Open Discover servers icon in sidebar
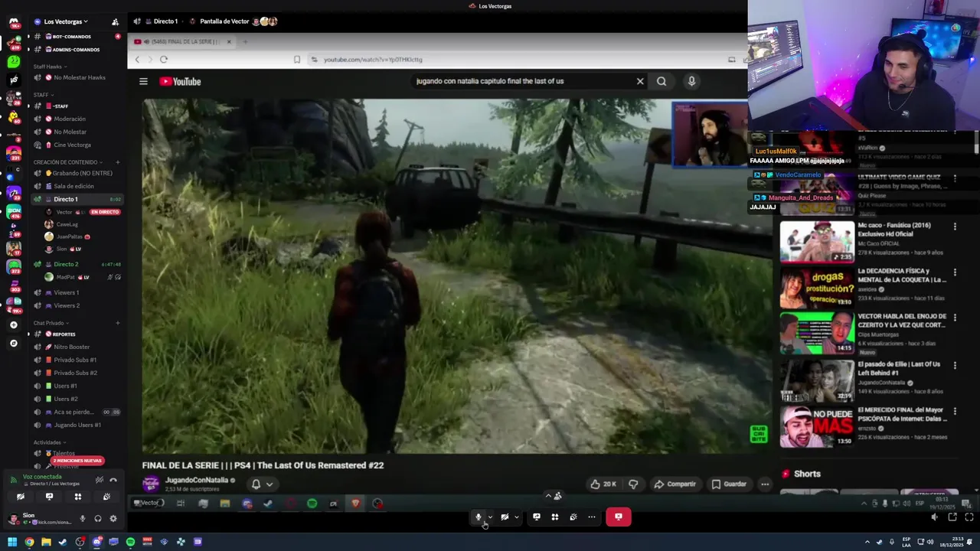 click(13, 343)
